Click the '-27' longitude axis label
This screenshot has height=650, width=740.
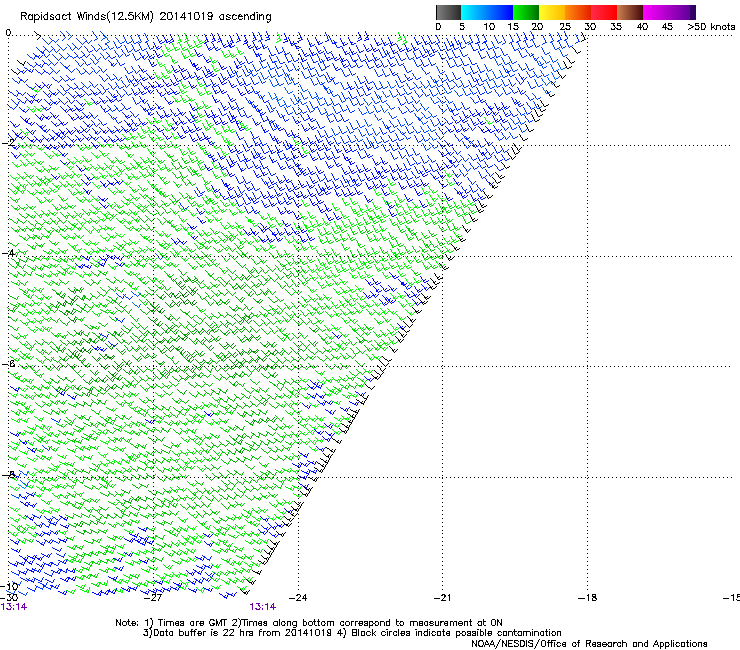coord(153,598)
